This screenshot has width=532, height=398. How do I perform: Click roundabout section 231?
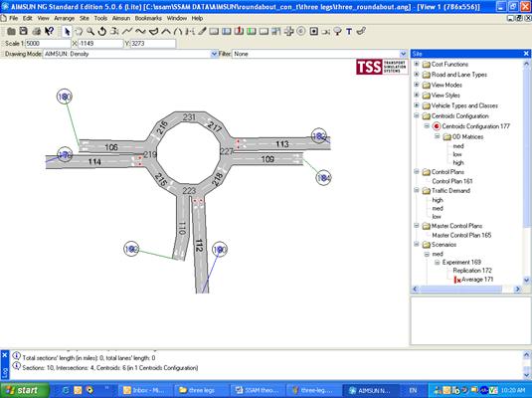[189, 117]
